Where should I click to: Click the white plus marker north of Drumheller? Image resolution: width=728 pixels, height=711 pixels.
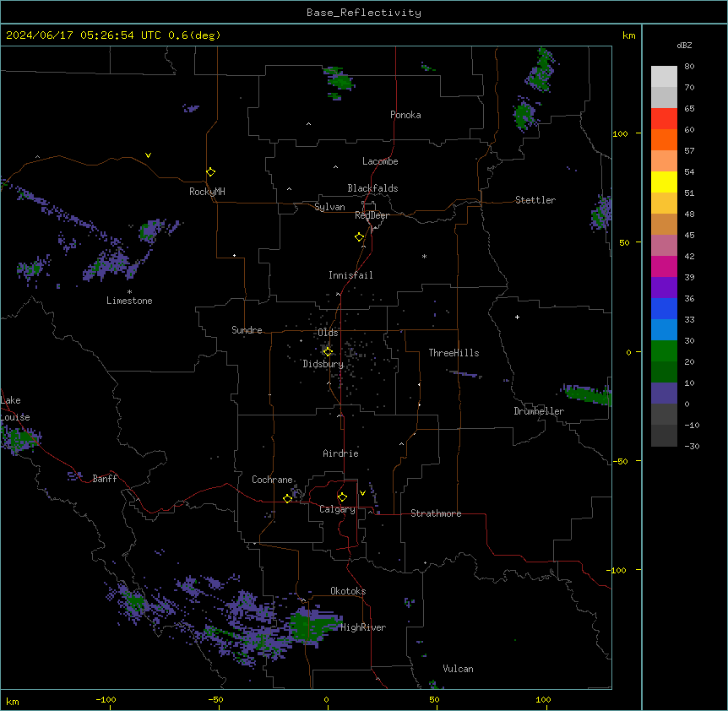pos(517,317)
